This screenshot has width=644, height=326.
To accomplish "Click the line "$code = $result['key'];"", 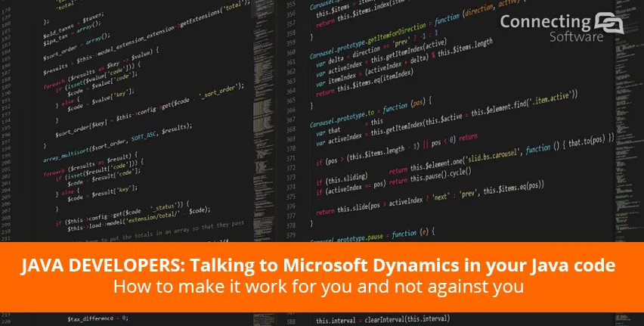I will coord(102,193).
